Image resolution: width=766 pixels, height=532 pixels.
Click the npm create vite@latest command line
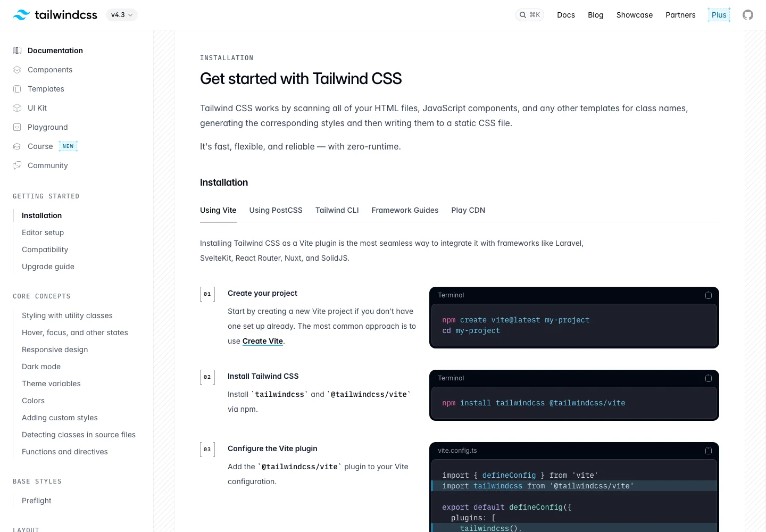coord(516,320)
